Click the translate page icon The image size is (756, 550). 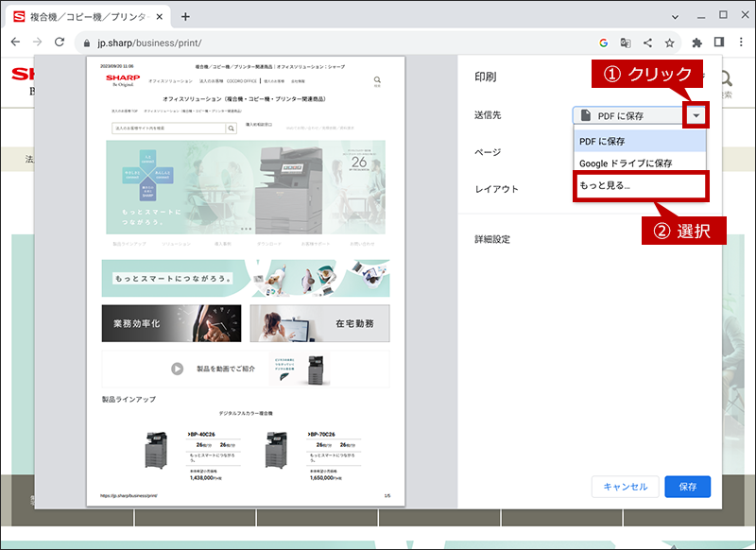coord(626,43)
